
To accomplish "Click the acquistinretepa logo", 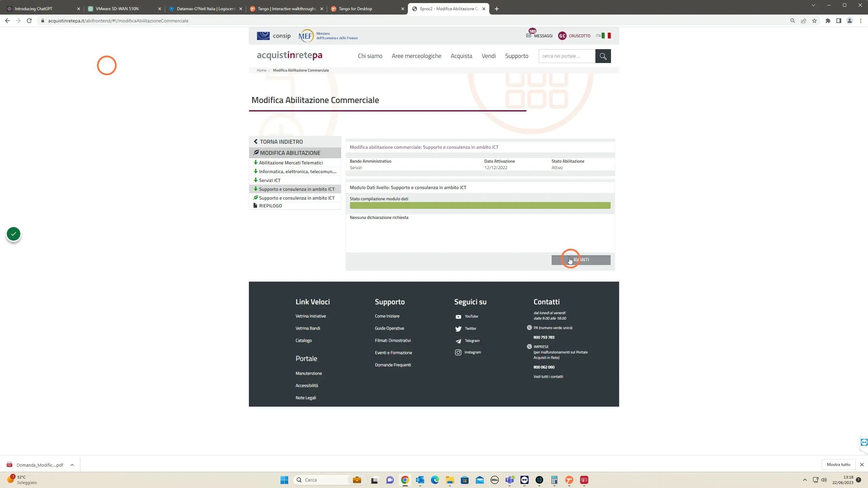I will [x=289, y=55].
